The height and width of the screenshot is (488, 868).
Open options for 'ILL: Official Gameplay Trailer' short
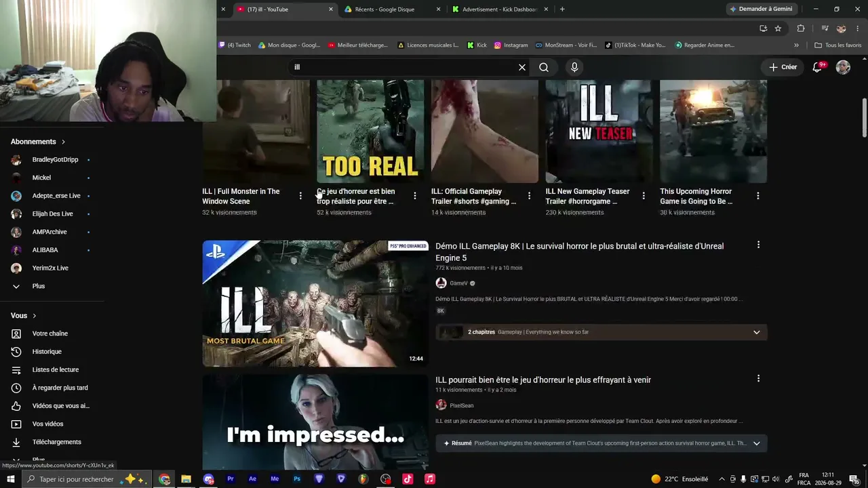click(x=529, y=196)
